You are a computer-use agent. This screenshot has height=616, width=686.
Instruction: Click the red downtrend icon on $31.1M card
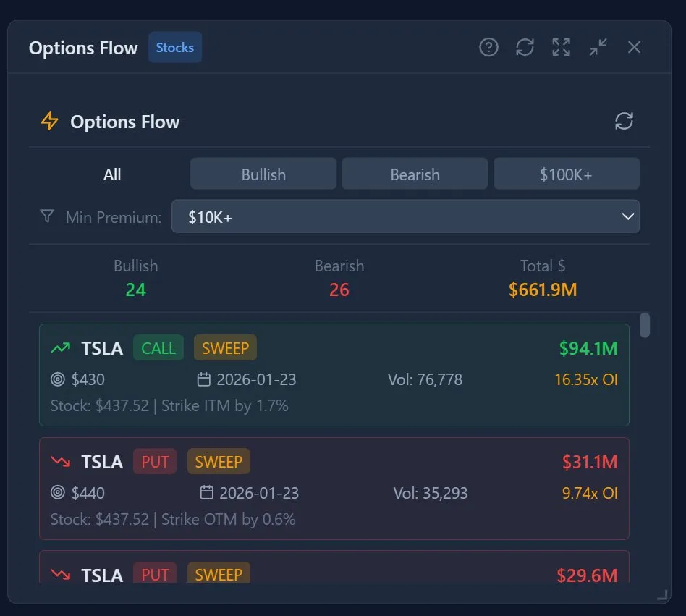pos(60,462)
